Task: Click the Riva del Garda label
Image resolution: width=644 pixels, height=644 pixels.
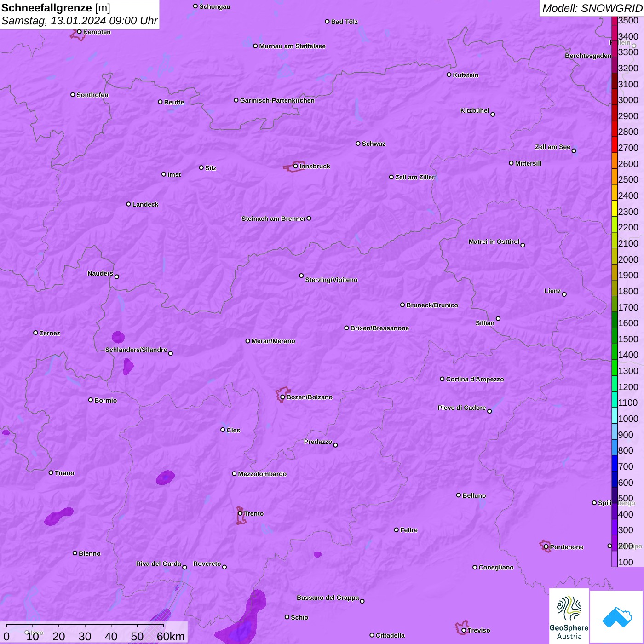Action: pyautogui.click(x=159, y=563)
